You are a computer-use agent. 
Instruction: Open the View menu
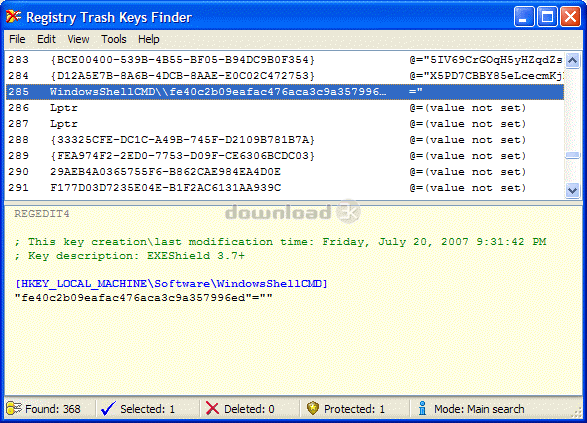click(78, 39)
